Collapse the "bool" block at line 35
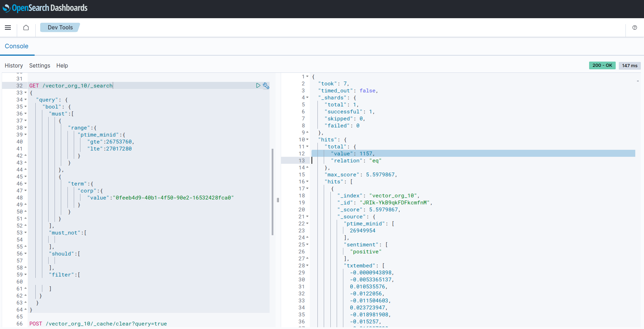 click(x=26, y=107)
